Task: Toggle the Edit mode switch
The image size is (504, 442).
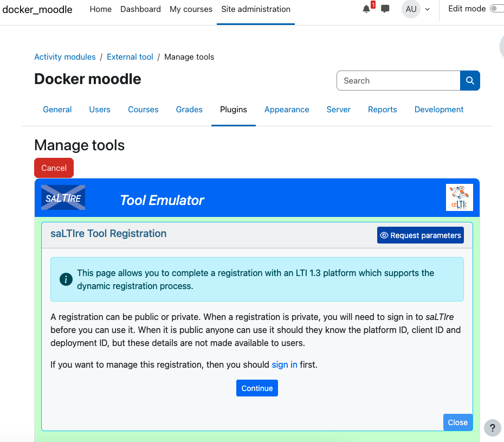Action: click(x=496, y=9)
